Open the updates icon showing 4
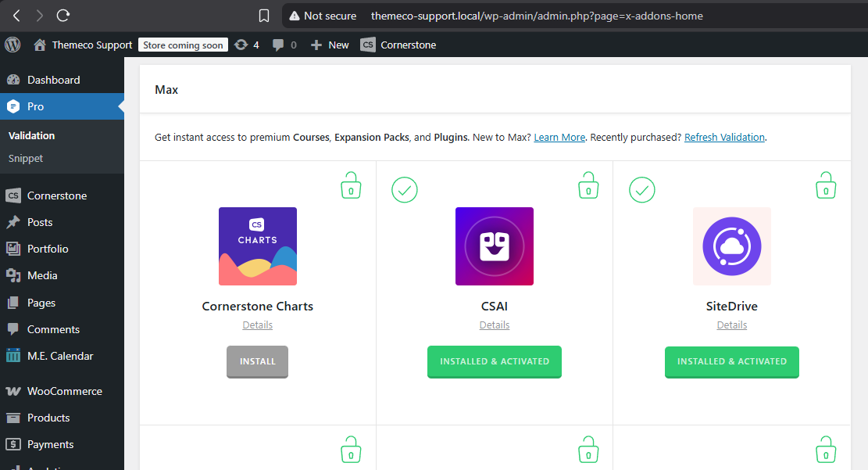The width and height of the screenshot is (868, 470). 246,45
